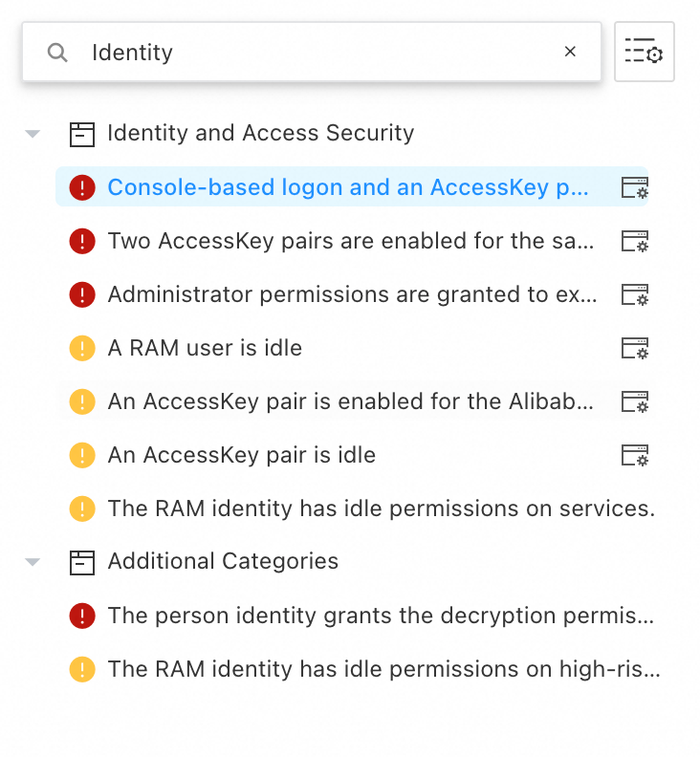Open the list settings button
This screenshot has height=757, width=700.
tap(644, 52)
